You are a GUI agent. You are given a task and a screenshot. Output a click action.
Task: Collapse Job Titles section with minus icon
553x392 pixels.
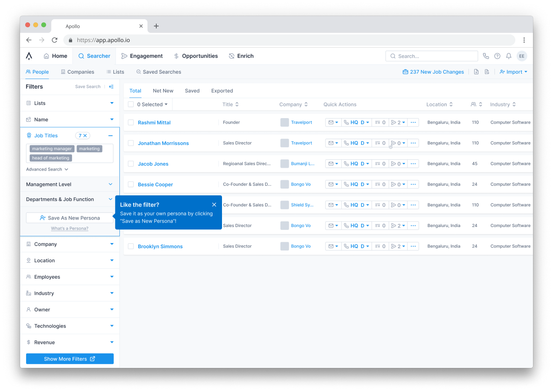tap(111, 136)
